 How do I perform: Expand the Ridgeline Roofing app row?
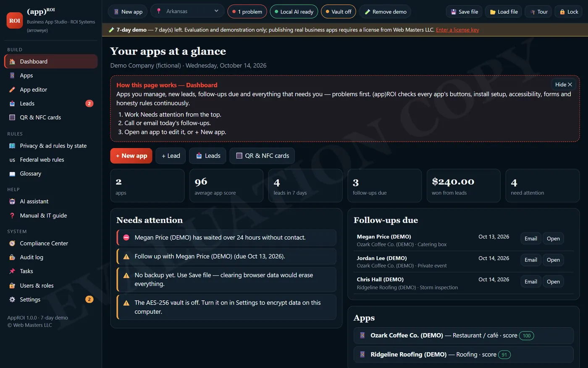click(463, 355)
